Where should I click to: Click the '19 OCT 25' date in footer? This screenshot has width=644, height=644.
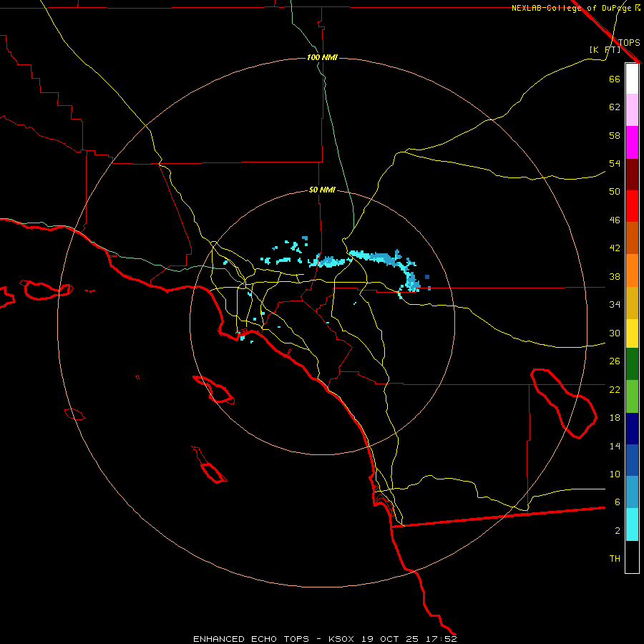(390, 639)
